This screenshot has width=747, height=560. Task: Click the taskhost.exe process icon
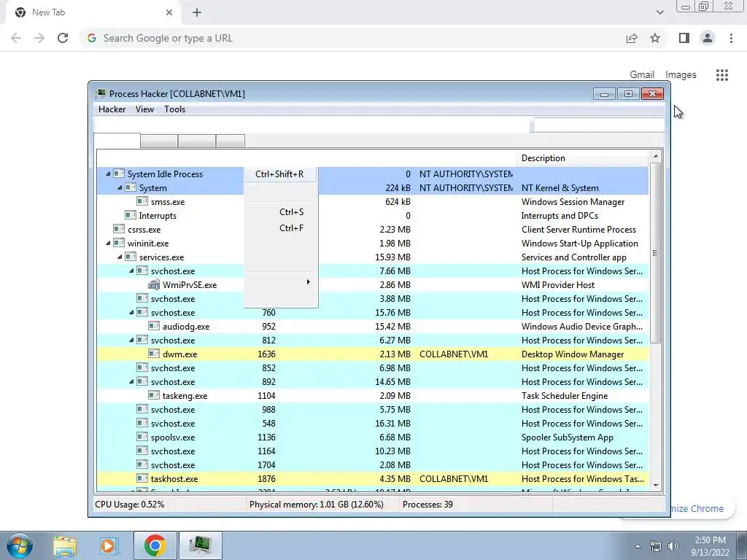[x=142, y=478]
